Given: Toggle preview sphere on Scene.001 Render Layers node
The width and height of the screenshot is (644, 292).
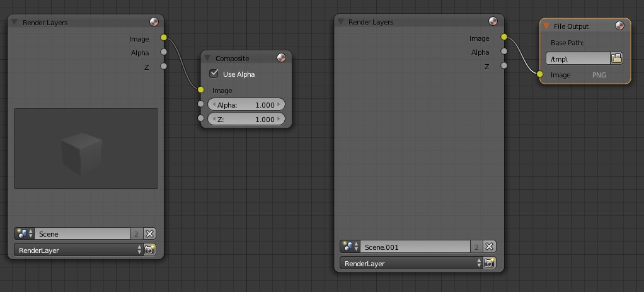Looking at the screenshot, I should tap(493, 21).
